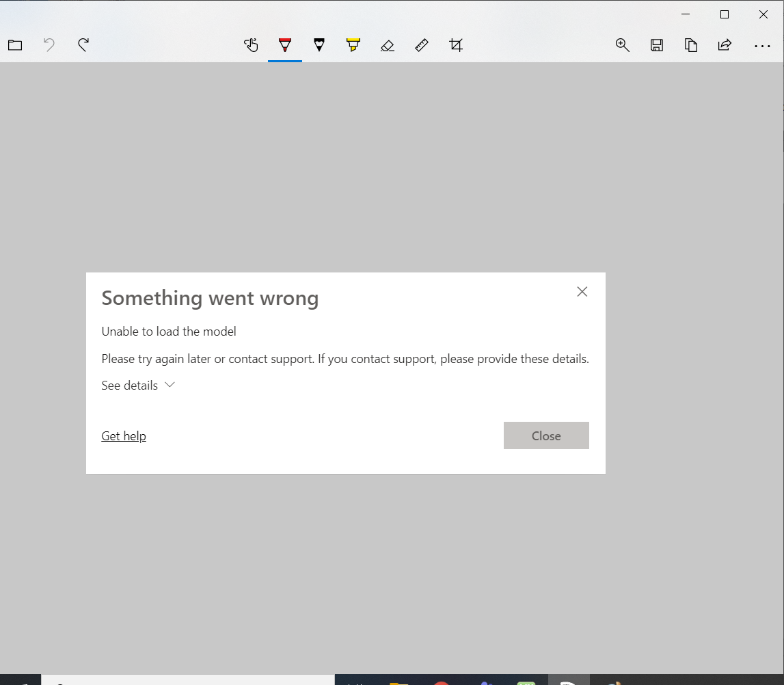Minimize the Snip & Sketch window
The image size is (784, 685).
686,14
